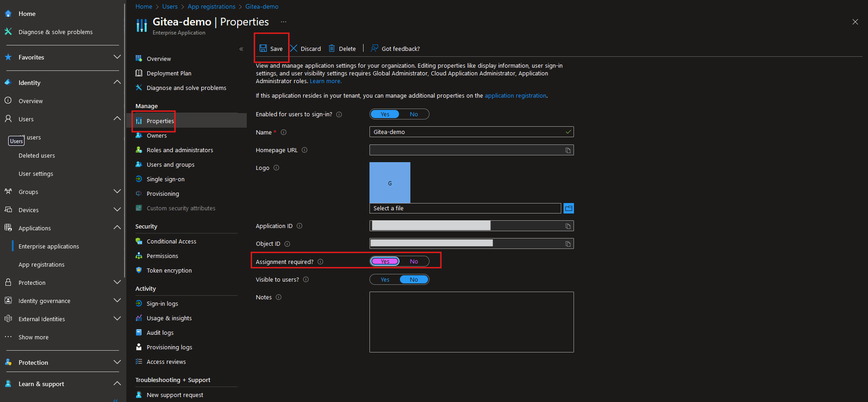Click info icon beside the Name label

[284, 132]
